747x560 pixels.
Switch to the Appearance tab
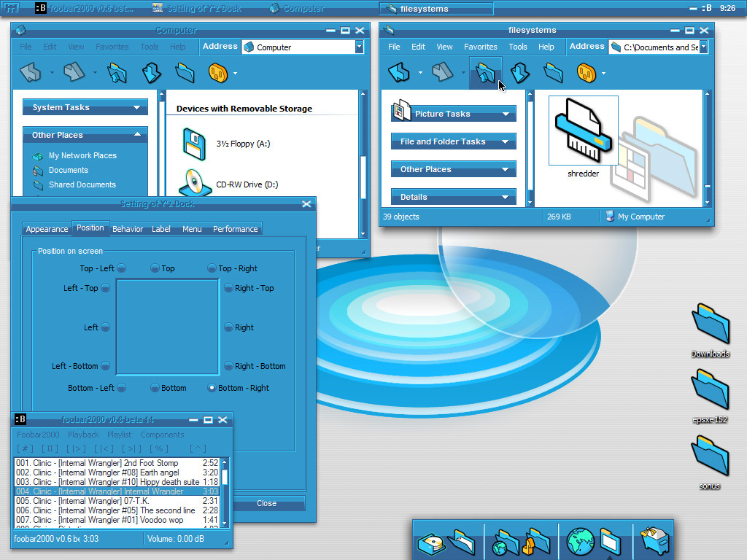(x=47, y=229)
